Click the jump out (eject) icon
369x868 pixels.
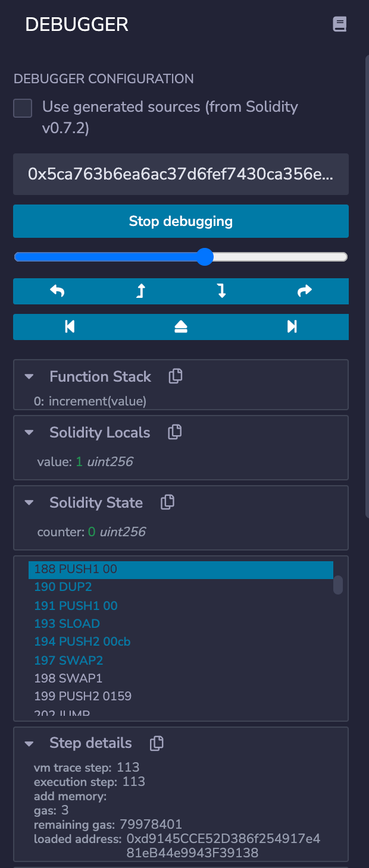tap(180, 326)
